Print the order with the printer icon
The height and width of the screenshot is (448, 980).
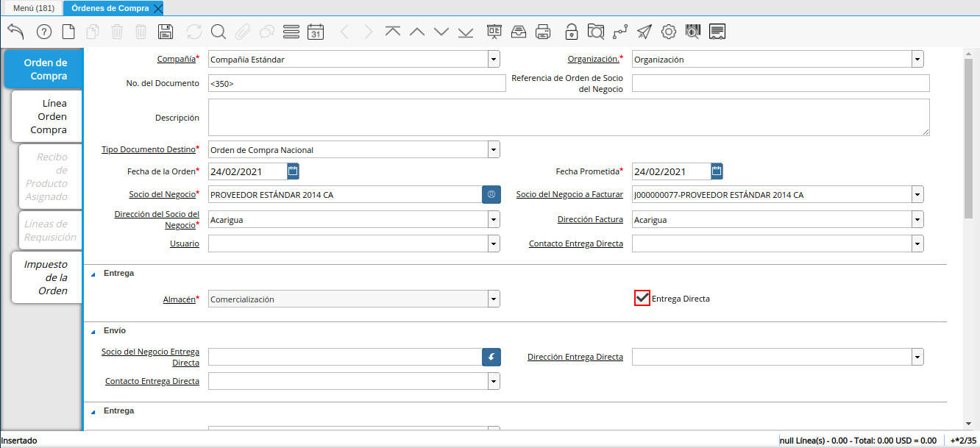coord(543,32)
